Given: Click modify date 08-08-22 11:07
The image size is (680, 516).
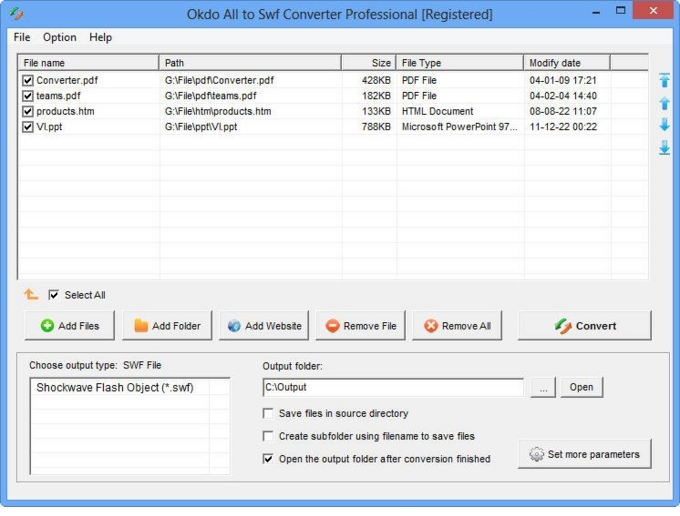Looking at the screenshot, I should pos(563,111).
